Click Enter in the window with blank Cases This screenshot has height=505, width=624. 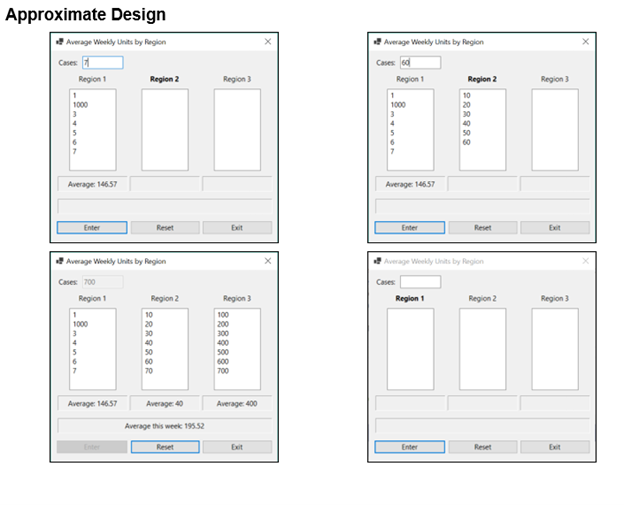(x=410, y=447)
